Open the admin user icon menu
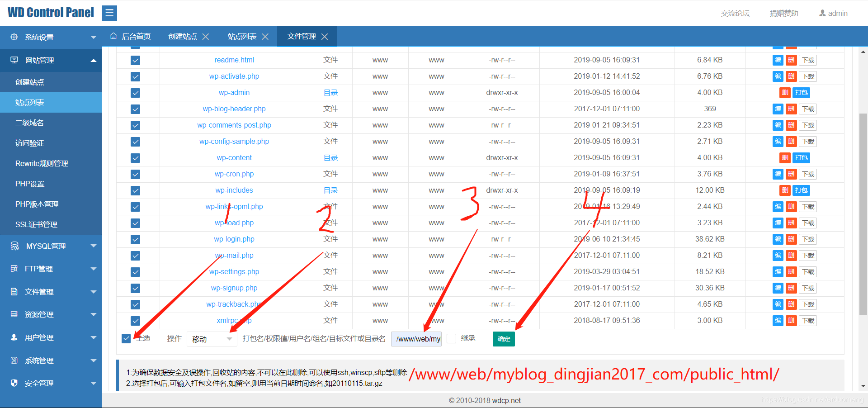868x408 pixels. [822, 13]
